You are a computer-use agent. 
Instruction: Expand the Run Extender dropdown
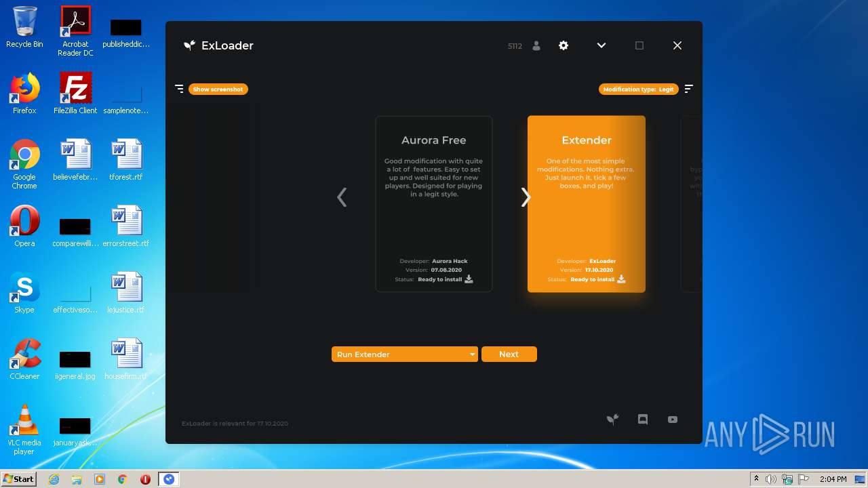(405, 354)
